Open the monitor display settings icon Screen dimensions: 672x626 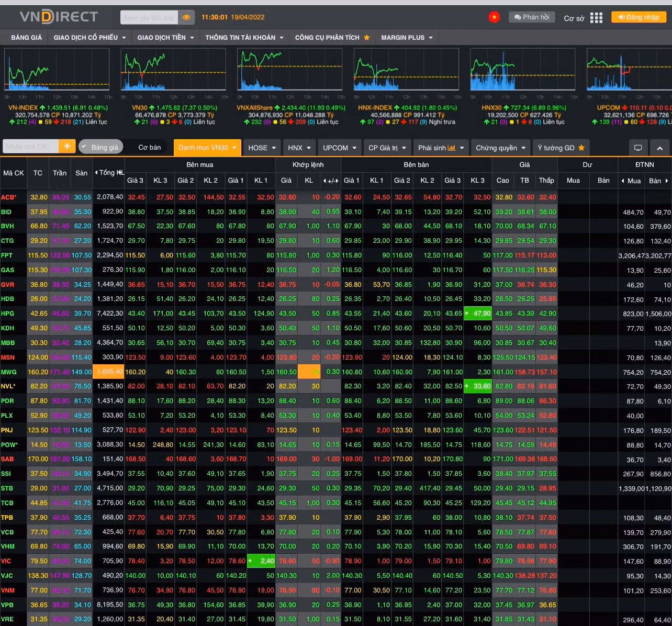[x=637, y=148]
